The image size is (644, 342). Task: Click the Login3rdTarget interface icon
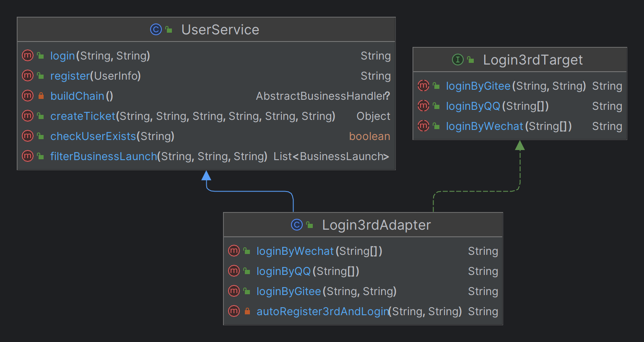tap(457, 60)
